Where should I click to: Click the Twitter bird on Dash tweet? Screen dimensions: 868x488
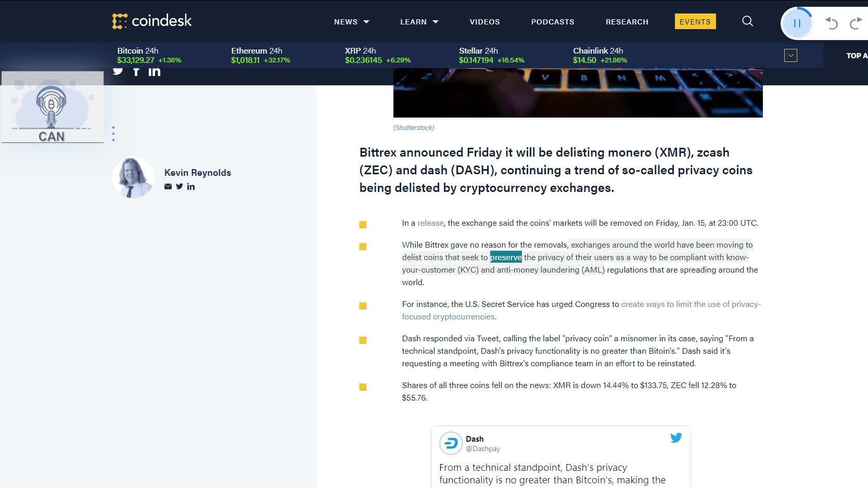tap(676, 438)
